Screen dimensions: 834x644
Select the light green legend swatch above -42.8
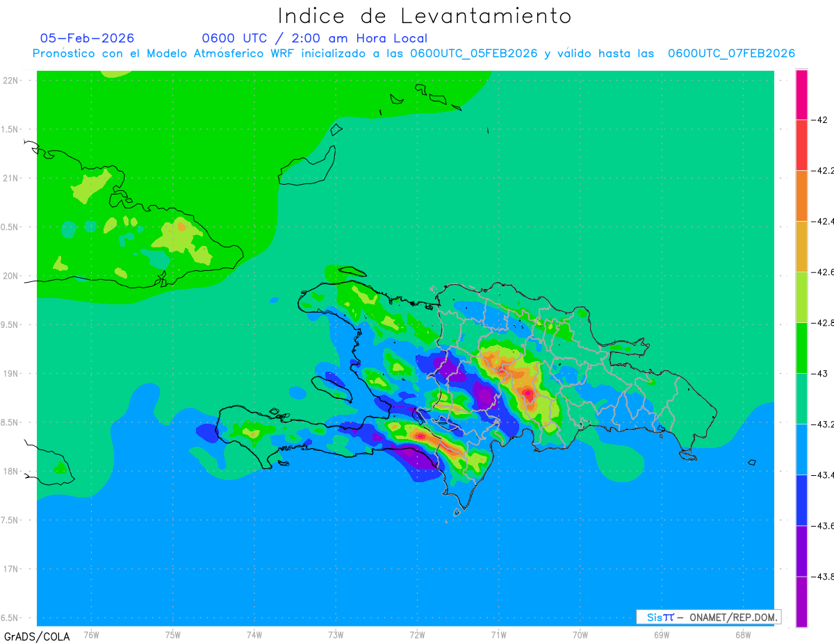tap(801, 297)
